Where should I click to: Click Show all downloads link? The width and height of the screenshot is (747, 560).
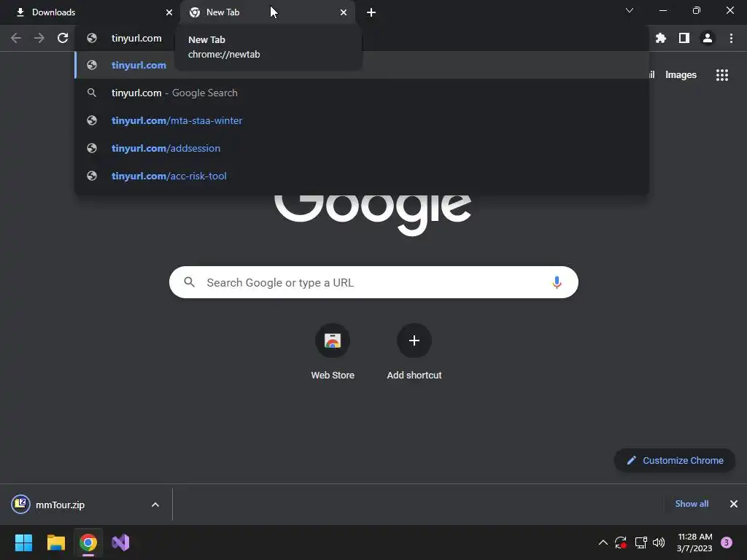click(x=692, y=504)
